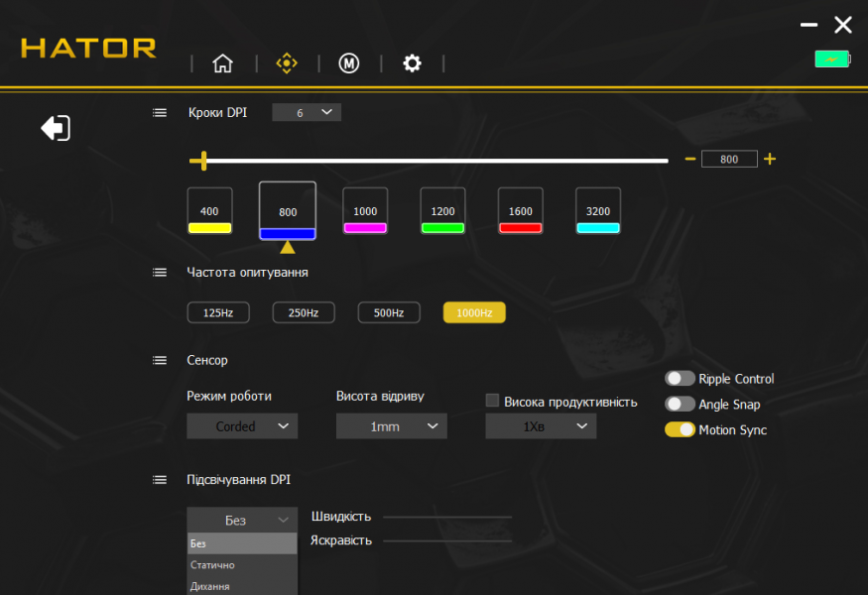Viewport: 868px width, 595px height.
Task: Click the minus icon to decrease DPI
Action: 690,160
